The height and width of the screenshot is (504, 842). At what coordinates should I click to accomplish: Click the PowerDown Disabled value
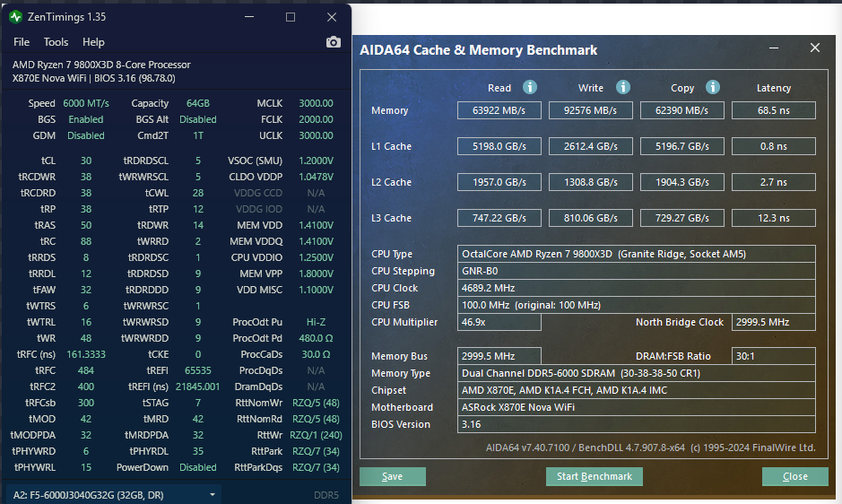point(198,467)
